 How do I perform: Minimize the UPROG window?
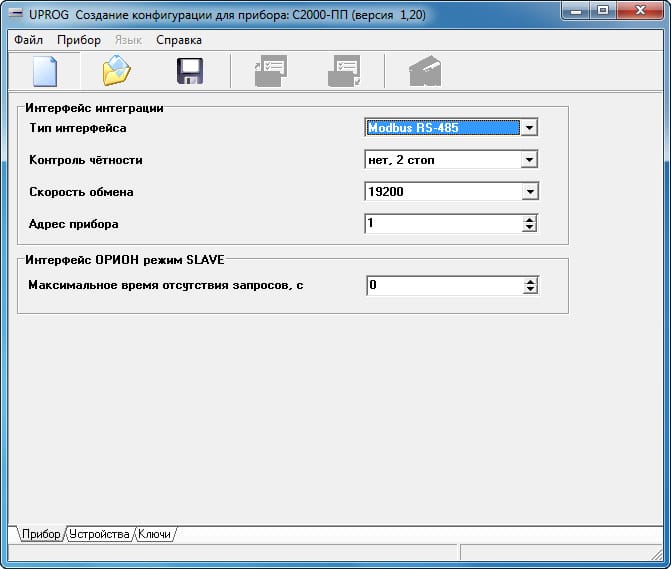coord(576,11)
